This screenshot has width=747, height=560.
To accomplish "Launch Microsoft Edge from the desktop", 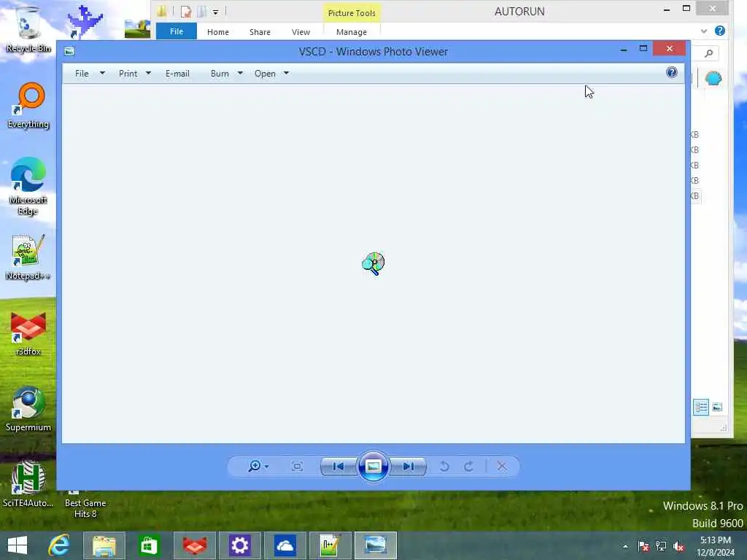I will tap(28, 186).
